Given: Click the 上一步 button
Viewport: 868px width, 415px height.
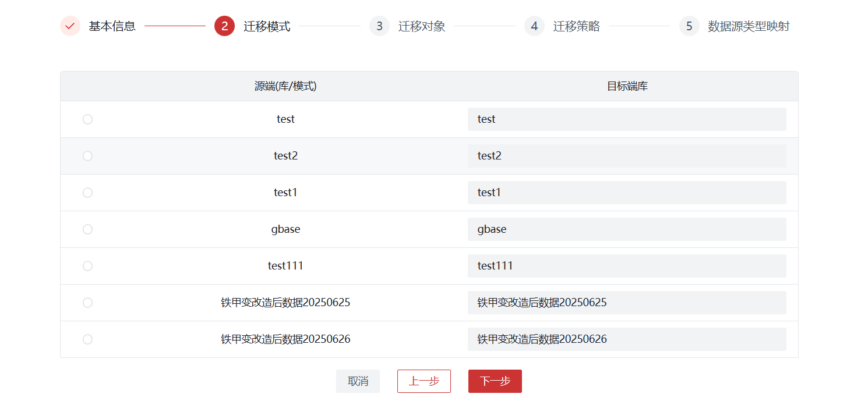Looking at the screenshot, I should pos(424,381).
